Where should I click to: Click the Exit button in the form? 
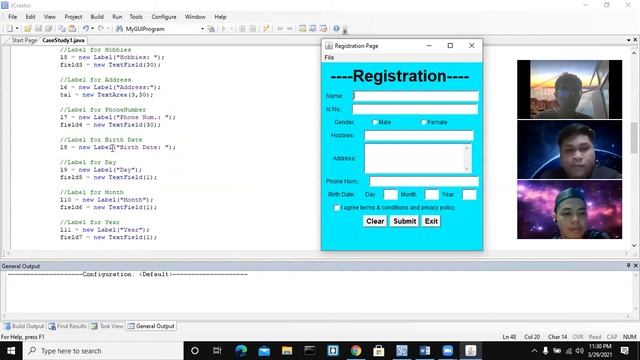[431, 221]
